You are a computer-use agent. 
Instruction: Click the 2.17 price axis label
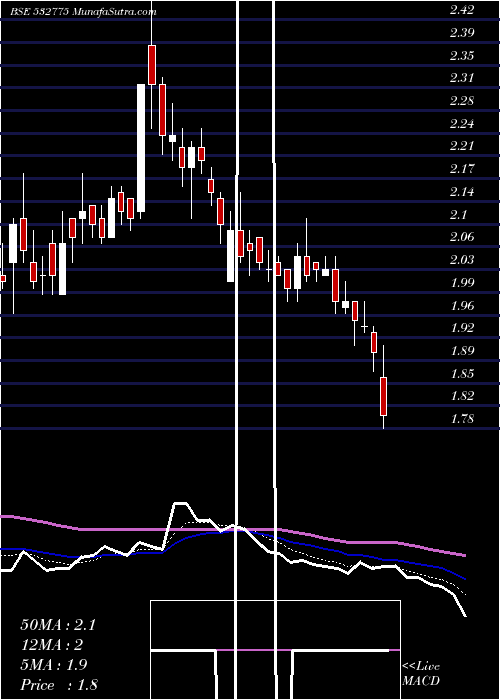point(462,169)
